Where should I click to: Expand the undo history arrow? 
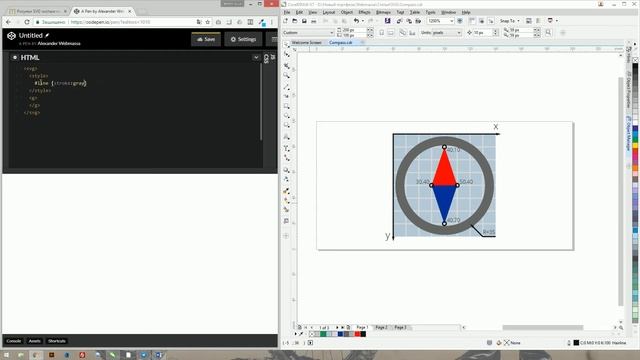pos(362,21)
